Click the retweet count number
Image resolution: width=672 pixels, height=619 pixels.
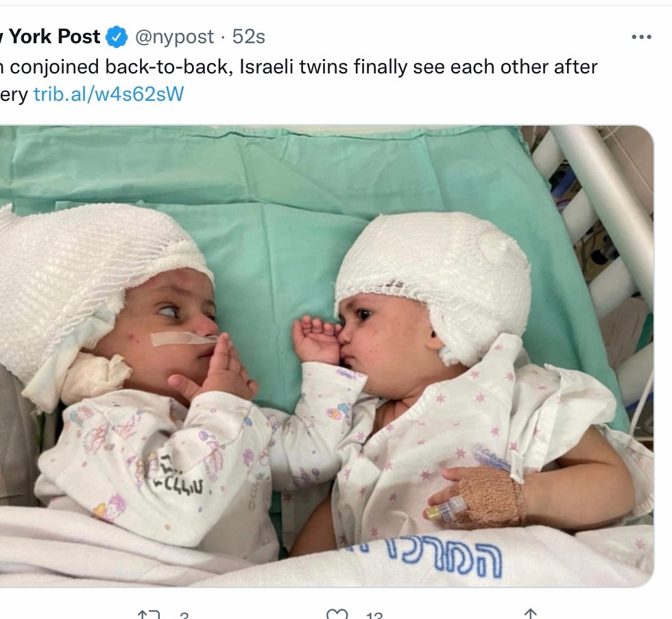[184, 616]
